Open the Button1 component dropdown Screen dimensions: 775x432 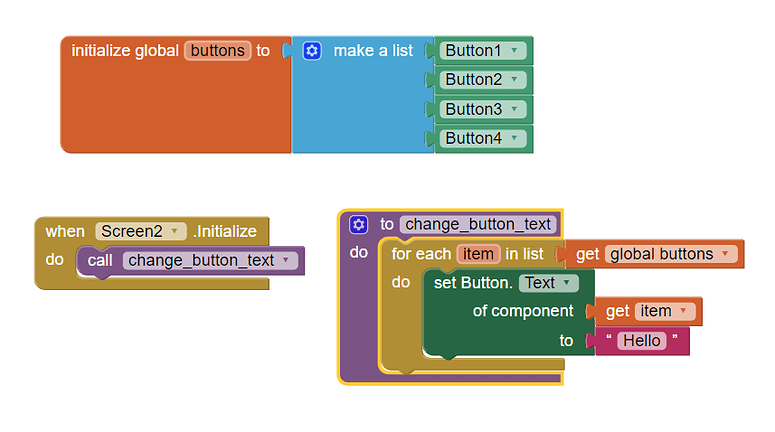(514, 50)
